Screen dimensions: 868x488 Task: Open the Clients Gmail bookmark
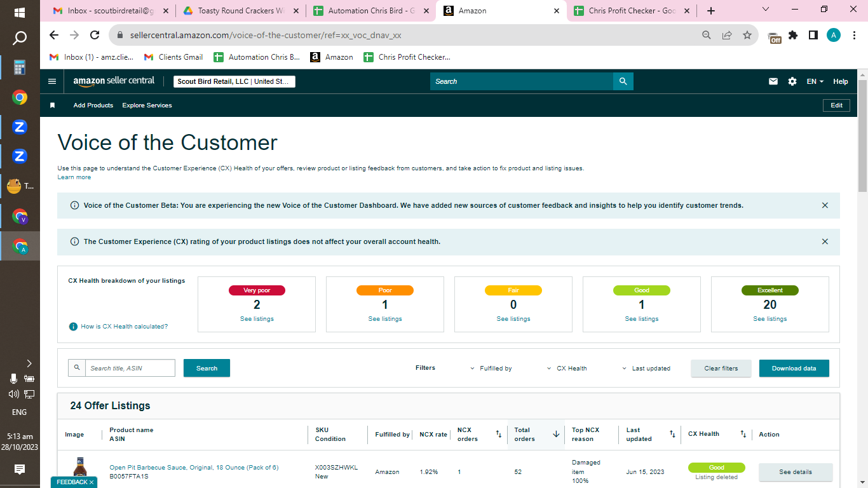(173, 57)
